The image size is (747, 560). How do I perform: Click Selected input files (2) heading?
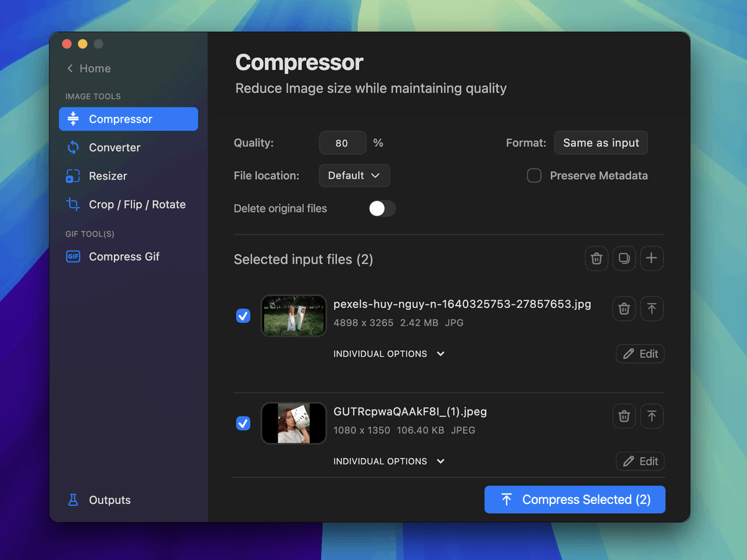tap(303, 259)
